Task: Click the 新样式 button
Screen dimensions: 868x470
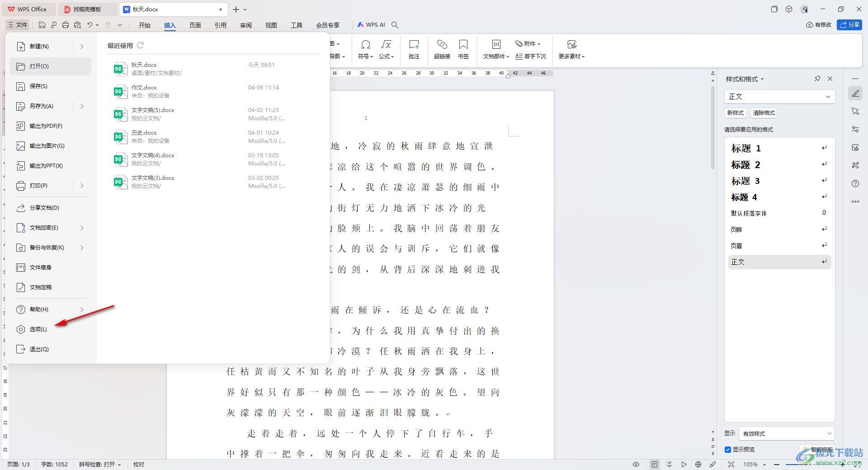Action: pos(735,113)
